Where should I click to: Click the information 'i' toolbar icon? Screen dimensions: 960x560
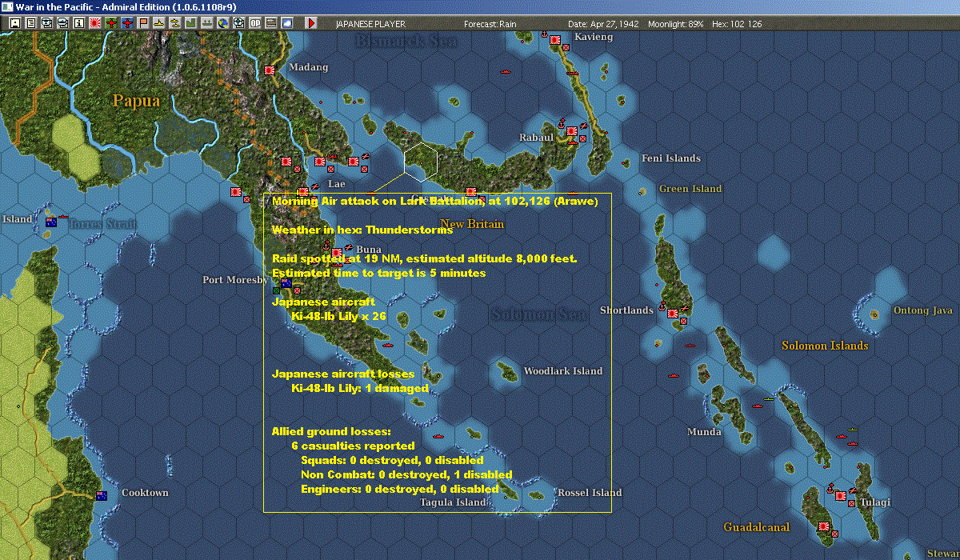78,23
